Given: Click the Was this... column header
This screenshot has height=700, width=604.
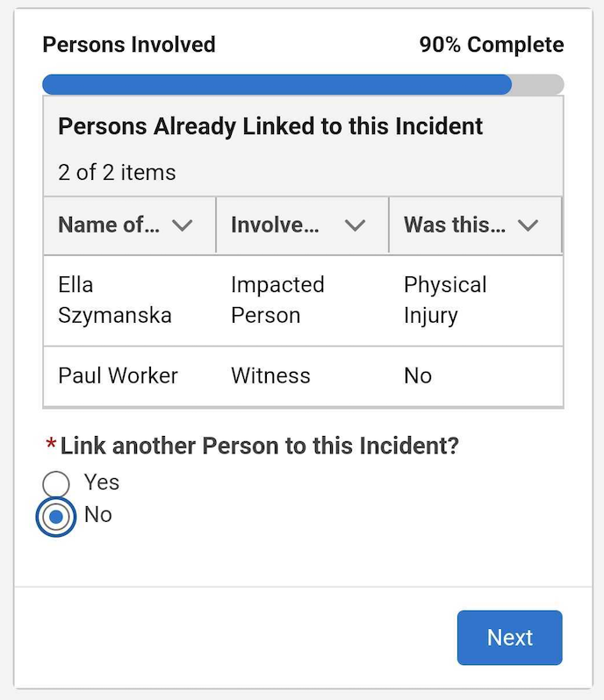Looking at the screenshot, I should click(475, 225).
